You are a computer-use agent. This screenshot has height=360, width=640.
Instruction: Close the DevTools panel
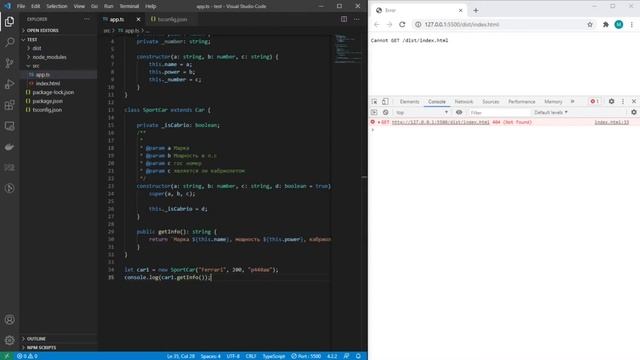[634, 101]
